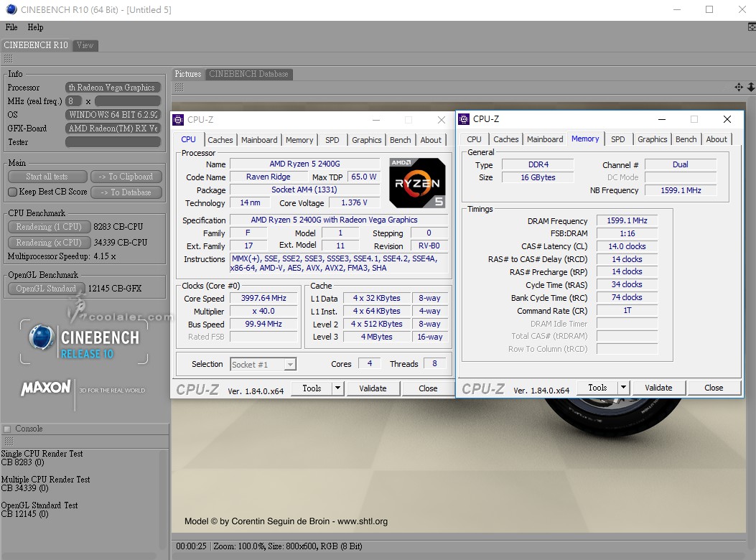Open Tools dropdown arrow in right CPU-Z window
Viewport: 756px width, 560px height.
coord(623,387)
